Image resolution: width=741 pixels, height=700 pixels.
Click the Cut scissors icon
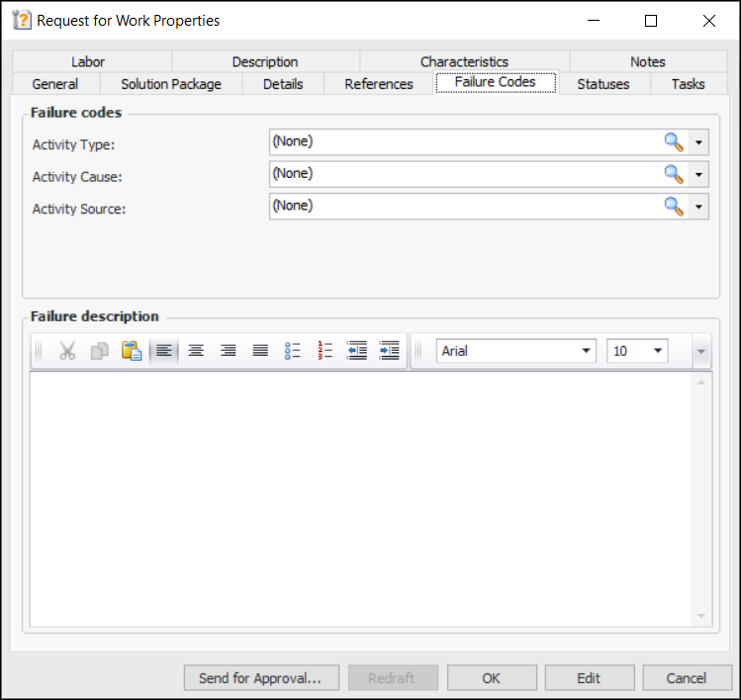pos(67,351)
